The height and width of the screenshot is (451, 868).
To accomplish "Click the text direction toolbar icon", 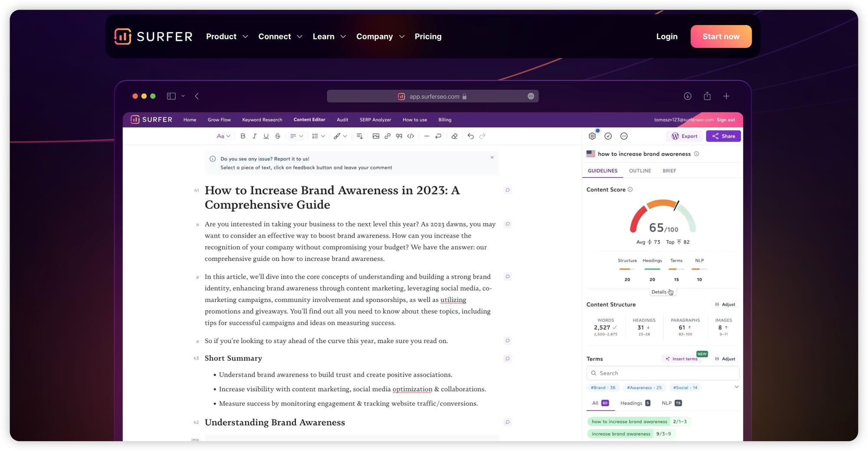I will 360,136.
